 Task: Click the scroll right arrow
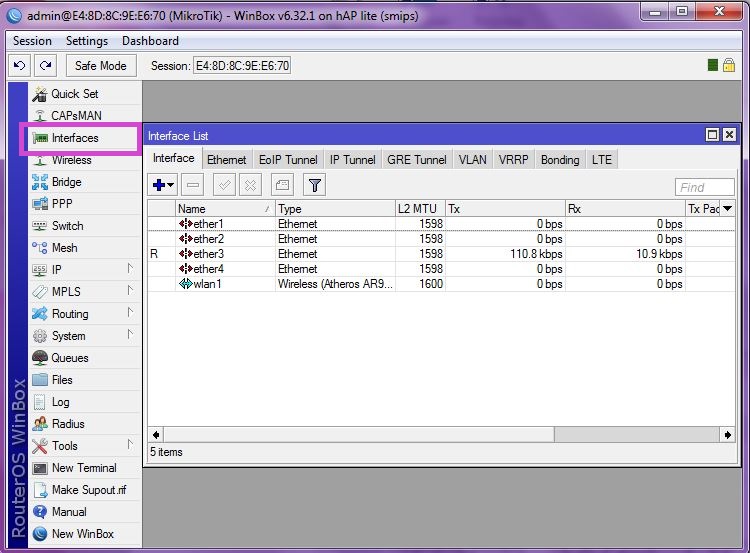(728, 435)
